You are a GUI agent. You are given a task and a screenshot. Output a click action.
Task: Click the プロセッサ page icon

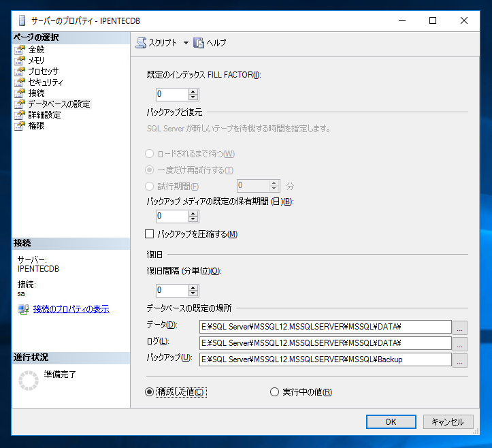20,71
